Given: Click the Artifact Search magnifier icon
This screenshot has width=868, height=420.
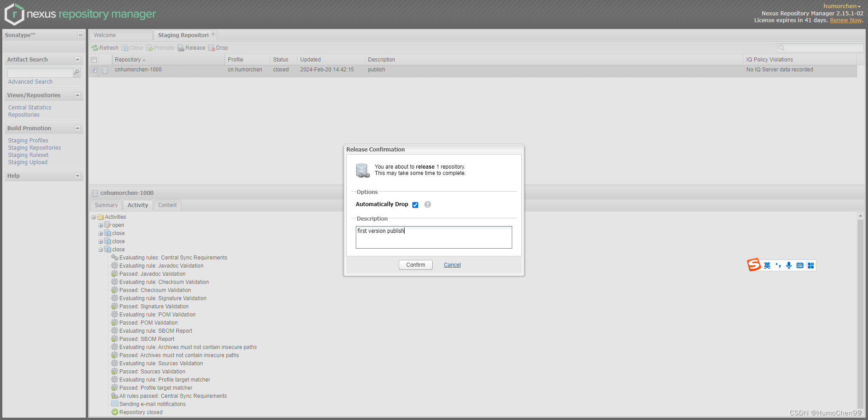Looking at the screenshot, I should click(77, 72).
